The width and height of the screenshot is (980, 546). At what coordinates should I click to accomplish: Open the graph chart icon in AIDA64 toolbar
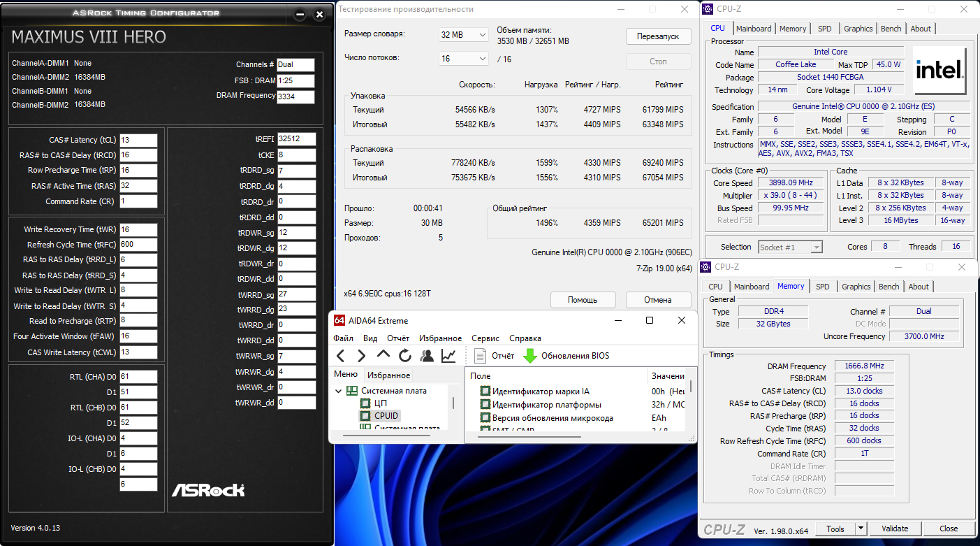tap(448, 356)
